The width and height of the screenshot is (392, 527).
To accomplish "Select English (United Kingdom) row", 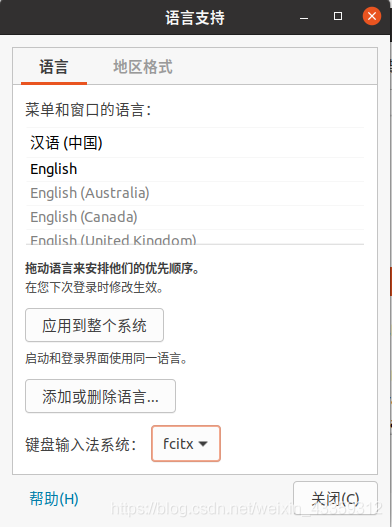I will (195, 237).
